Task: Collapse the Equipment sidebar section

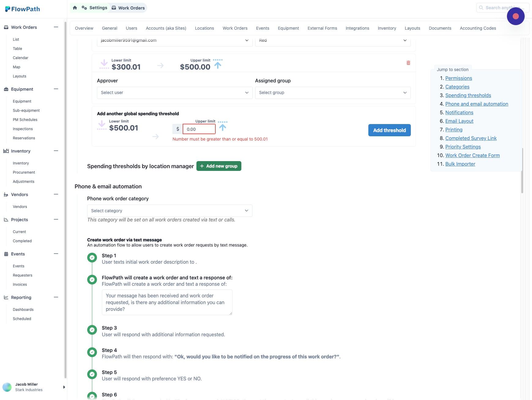Action: click(x=56, y=89)
